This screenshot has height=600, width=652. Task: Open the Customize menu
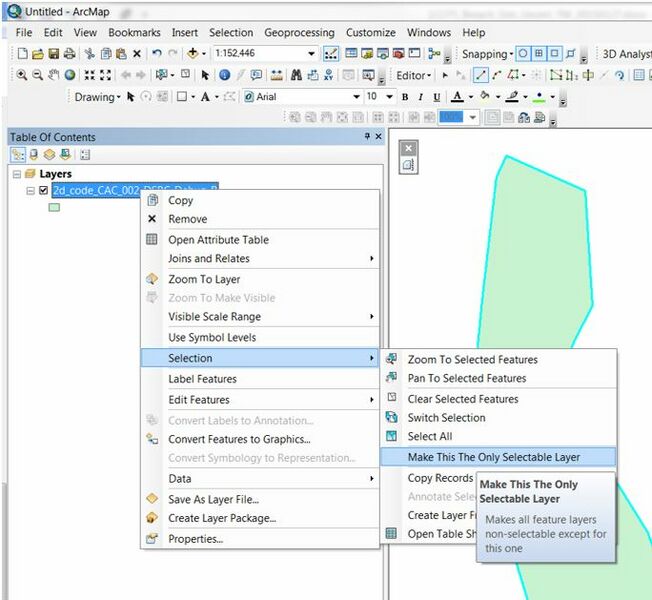tap(370, 32)
